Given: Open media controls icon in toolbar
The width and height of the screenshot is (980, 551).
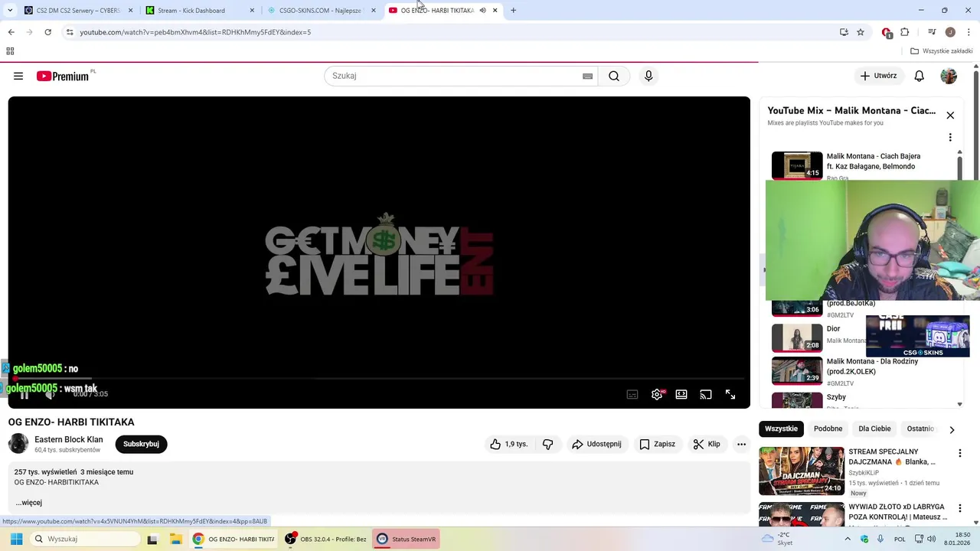Looking at the screenshot, I should pos(932,32).
